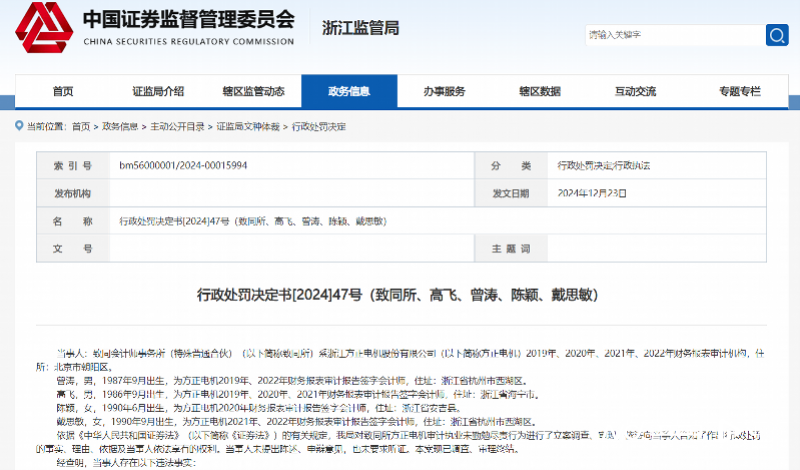
Task: Select the highlighted 政务信息 tab
Action: [x=348, y=91]
